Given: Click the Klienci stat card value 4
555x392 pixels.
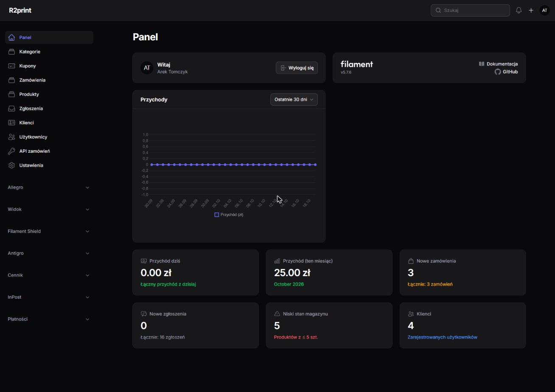Looking at the screenshot, I should (x=411, y=326).
